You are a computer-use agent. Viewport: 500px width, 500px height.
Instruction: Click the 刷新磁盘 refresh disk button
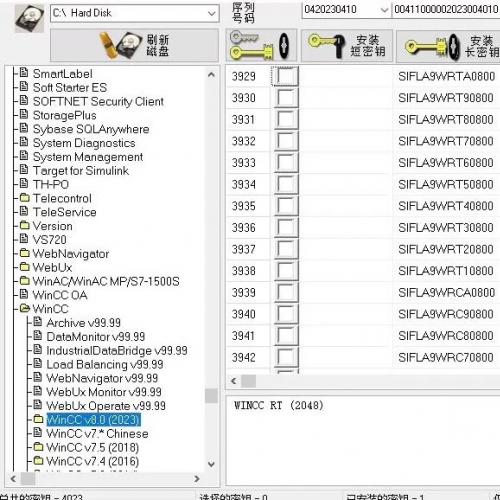pyautogui.click(x=134, y=45)
